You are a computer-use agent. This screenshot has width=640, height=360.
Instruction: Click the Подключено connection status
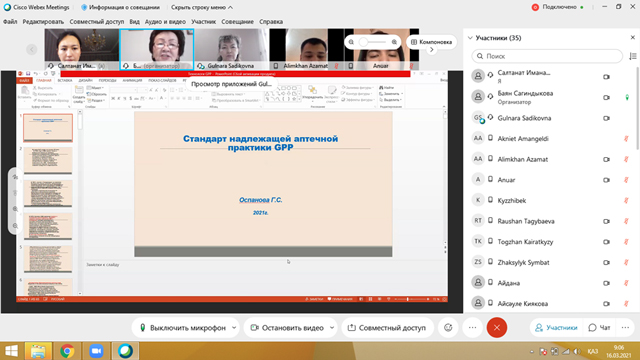click(x=559, y=7)
